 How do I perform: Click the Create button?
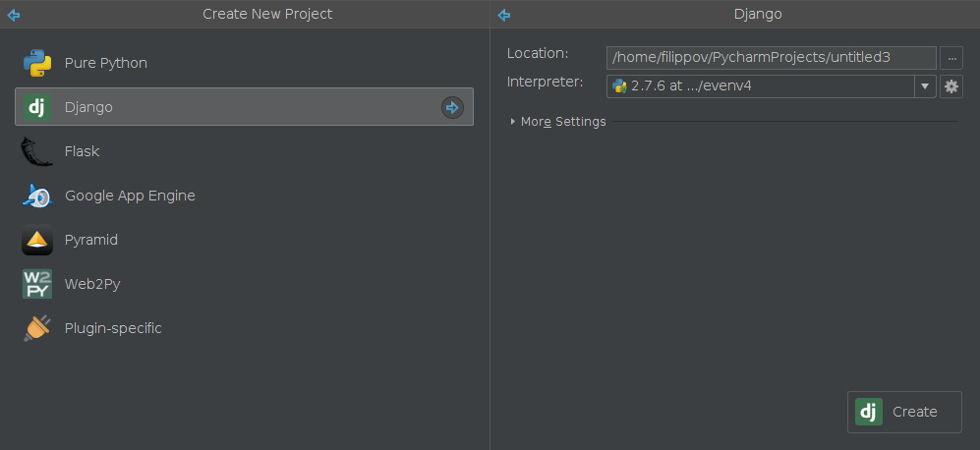[904, 412]
